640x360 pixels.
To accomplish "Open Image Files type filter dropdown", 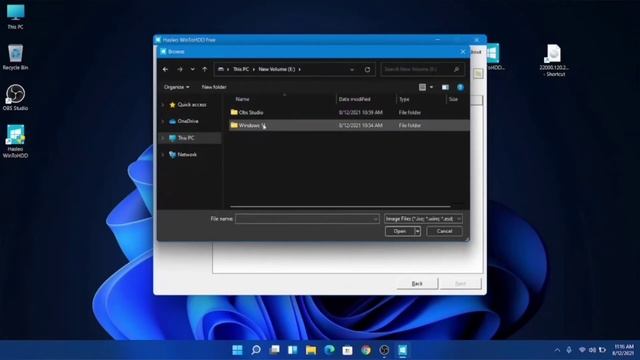I will [423, 219].
